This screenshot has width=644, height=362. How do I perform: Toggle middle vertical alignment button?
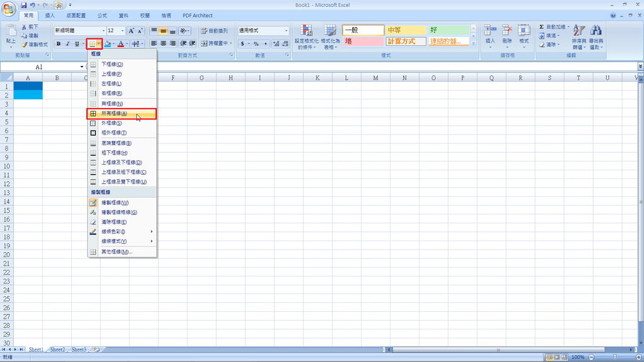pos(164,31)
